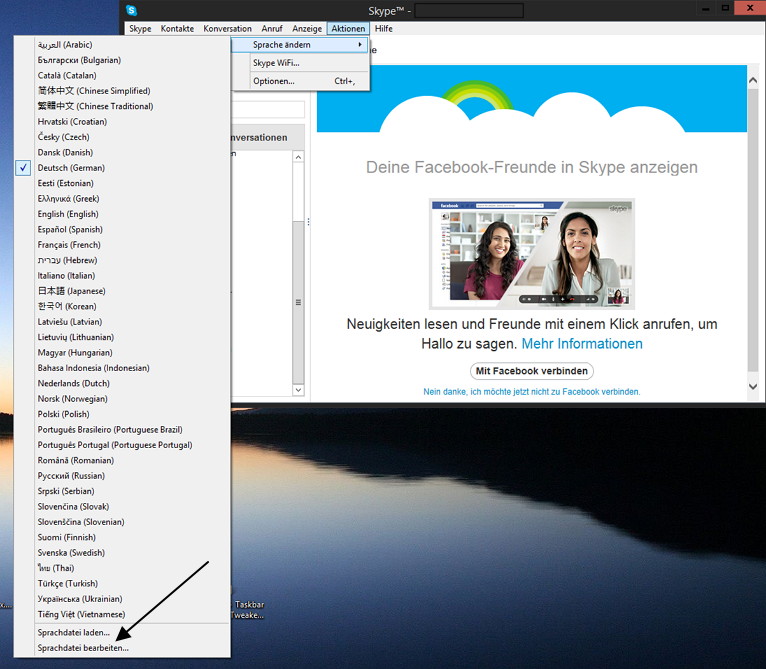Select Arabic language
Viewport: 766px width, 669px height.
pos(122,44)
